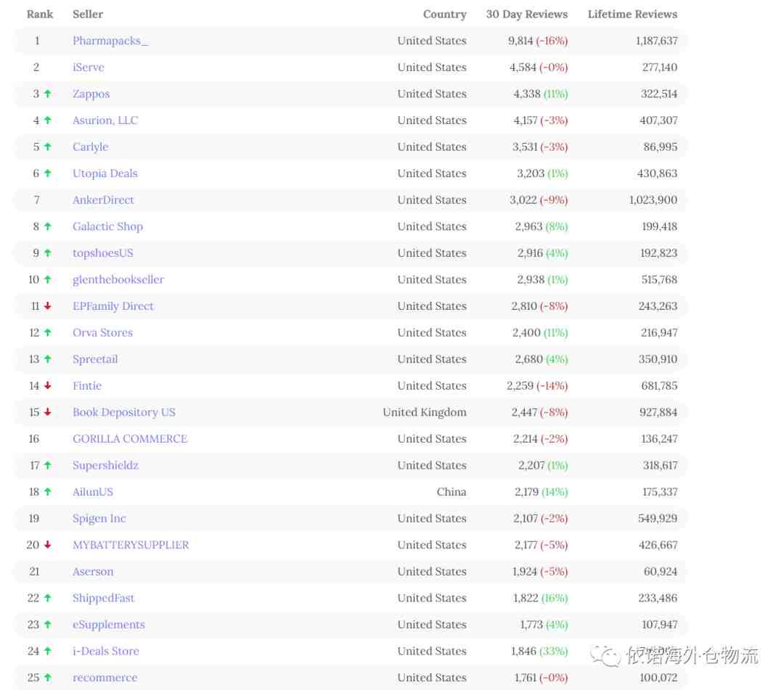The height and width of the screenshot is (690, 784).
Task: Click the Galactic Shop link
Action: click(x=107, y=226)
